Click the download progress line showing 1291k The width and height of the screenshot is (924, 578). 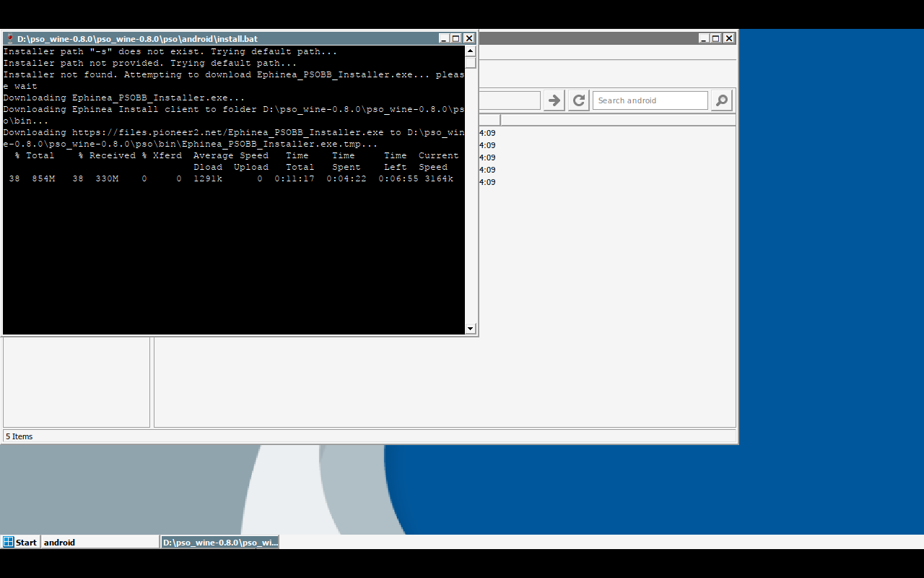coord(231,178)
